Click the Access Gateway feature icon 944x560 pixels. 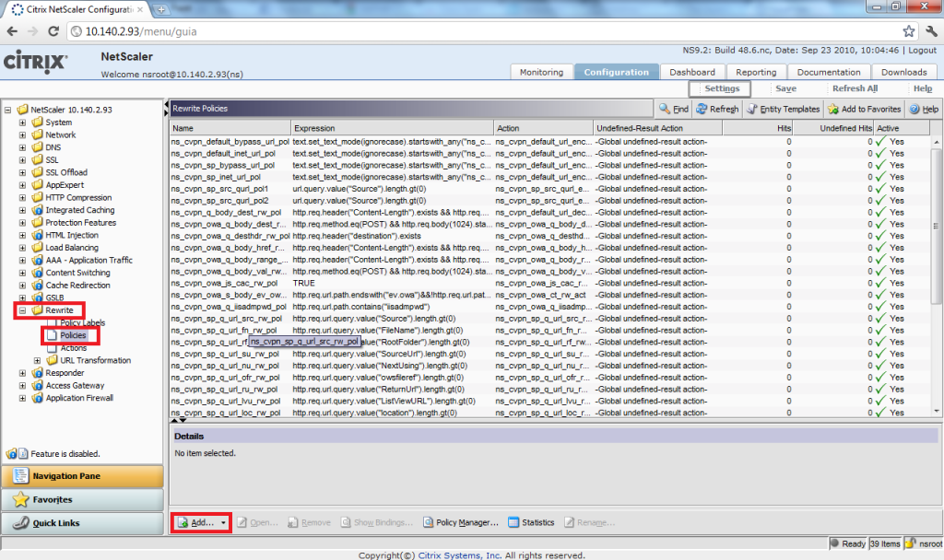point(37,386)
